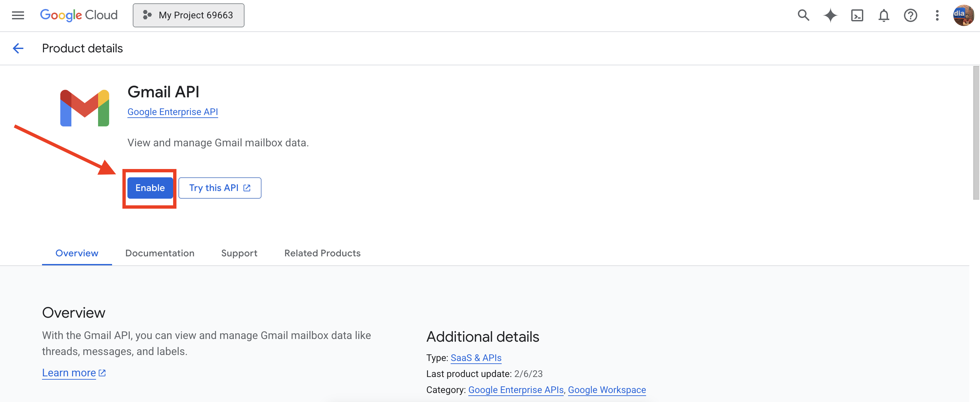Open the Related Products tab
The image size is (980, 402).
coord(322,253)
